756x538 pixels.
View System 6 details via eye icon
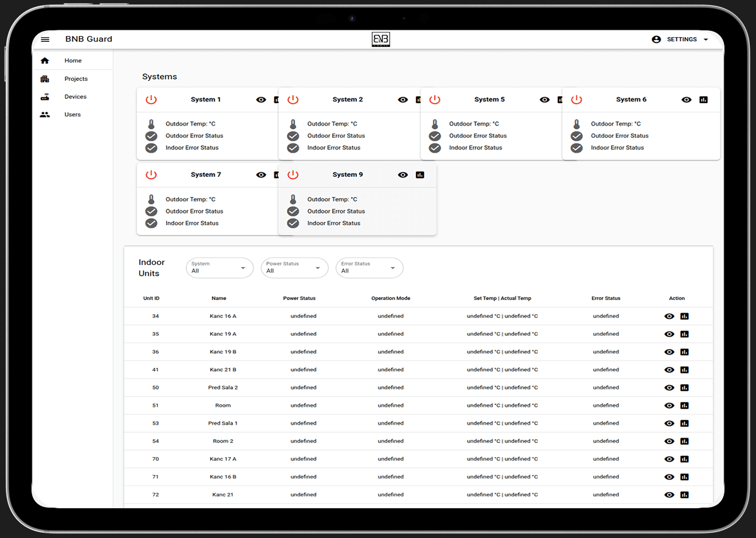point(686,100)
